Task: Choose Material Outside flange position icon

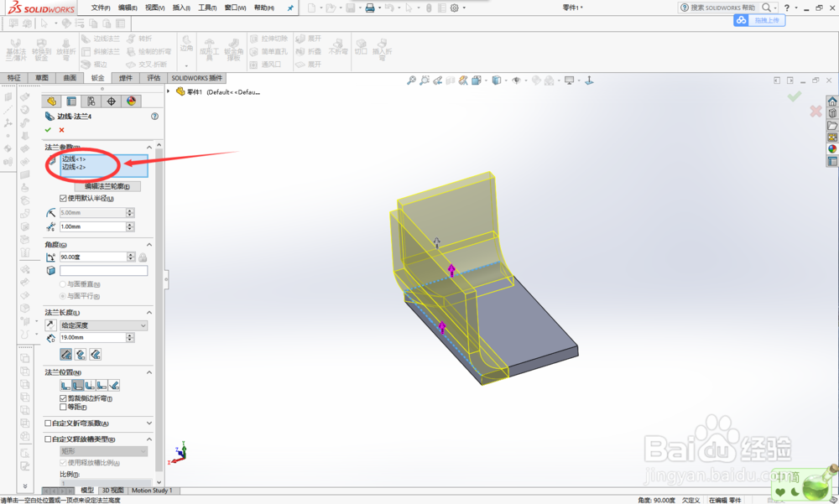Action: point(77,385)
